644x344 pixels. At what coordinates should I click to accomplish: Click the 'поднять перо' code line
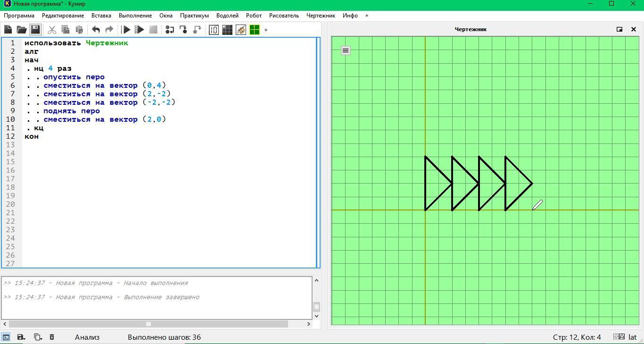[72, 111]
